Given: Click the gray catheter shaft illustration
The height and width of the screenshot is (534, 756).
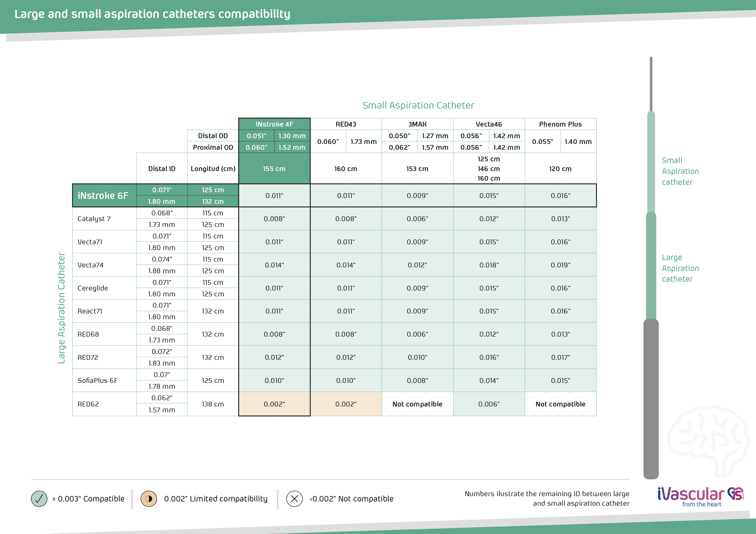Looking at the screenshot, I should [651, 398].
